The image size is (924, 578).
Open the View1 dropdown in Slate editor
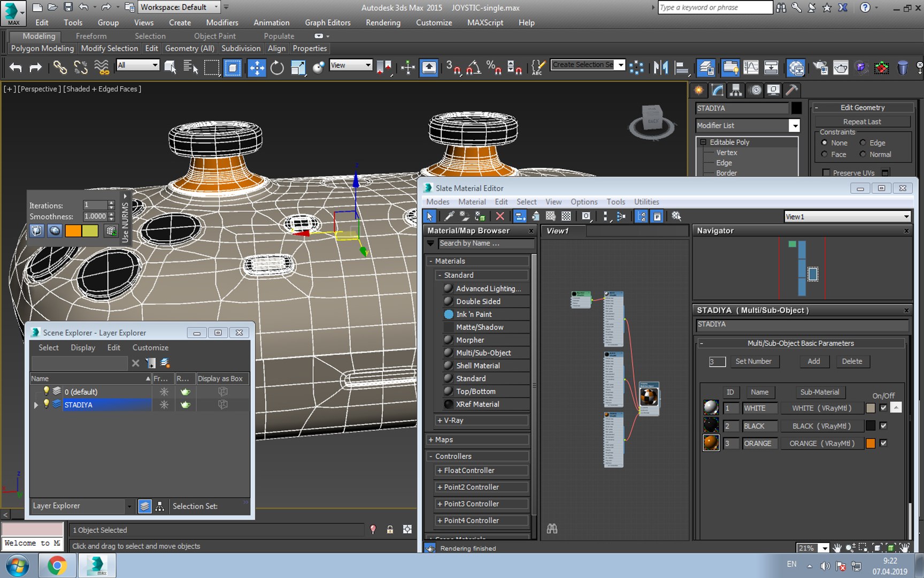click(x=906, y=217)
